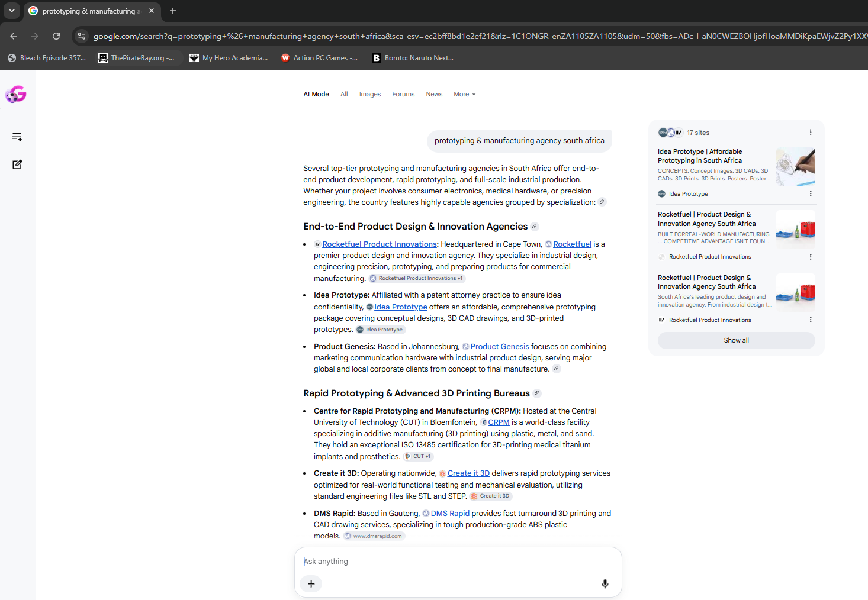Open the AI Mode history icon
Viewport: 868px width, 600px height.
tap(17, 137)
